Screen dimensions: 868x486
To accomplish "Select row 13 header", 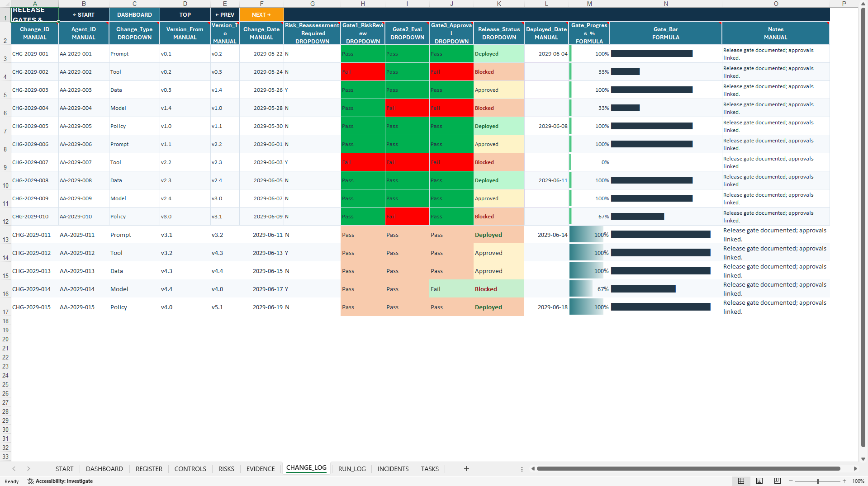I will coord(5,235).
